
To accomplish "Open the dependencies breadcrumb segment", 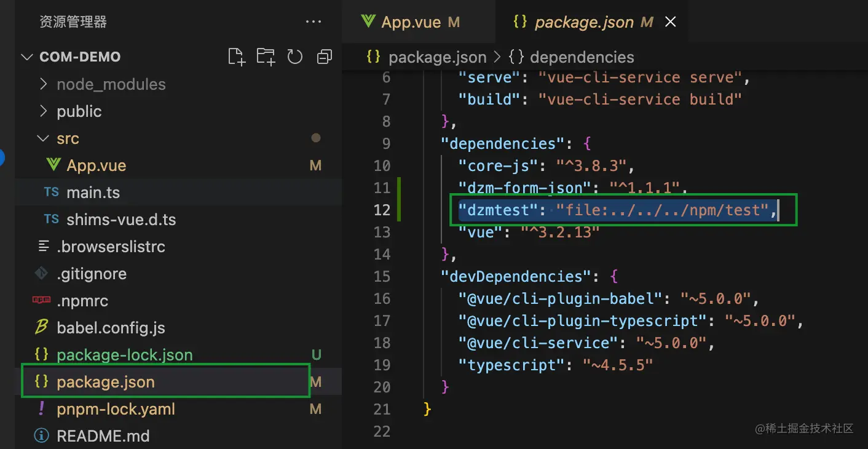I will point(572,57).
